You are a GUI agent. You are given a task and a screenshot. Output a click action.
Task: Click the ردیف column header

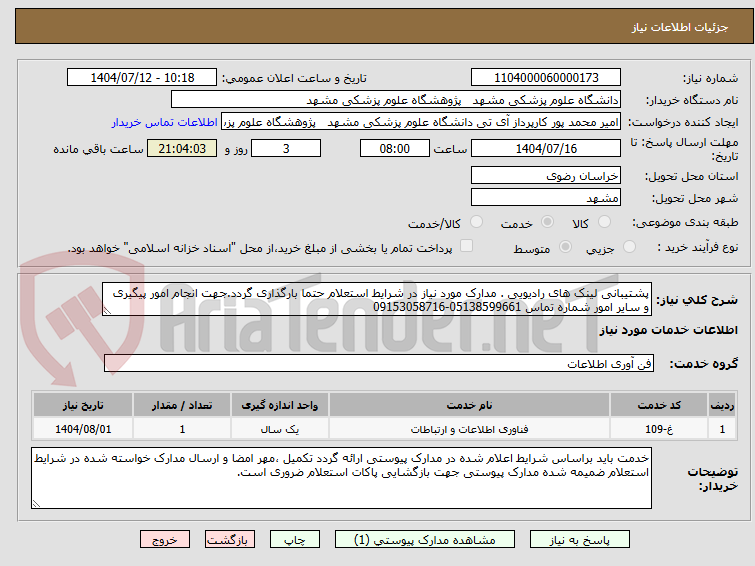(722, 405)
